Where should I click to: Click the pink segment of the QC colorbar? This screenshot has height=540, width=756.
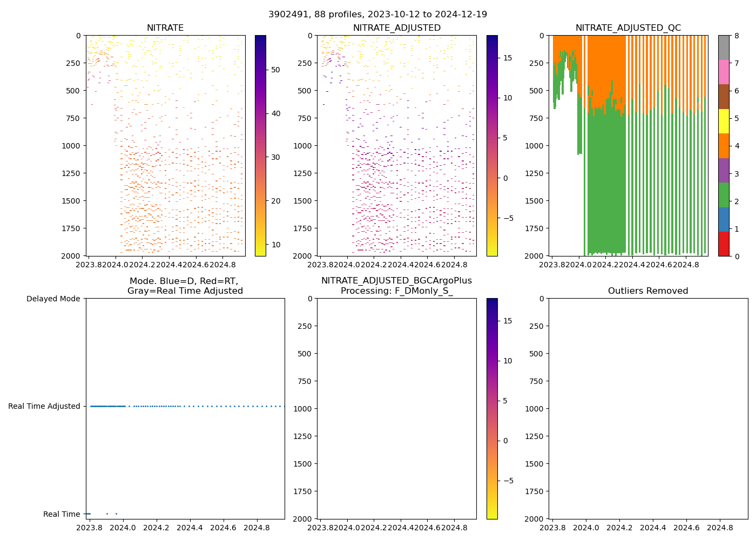724,72
